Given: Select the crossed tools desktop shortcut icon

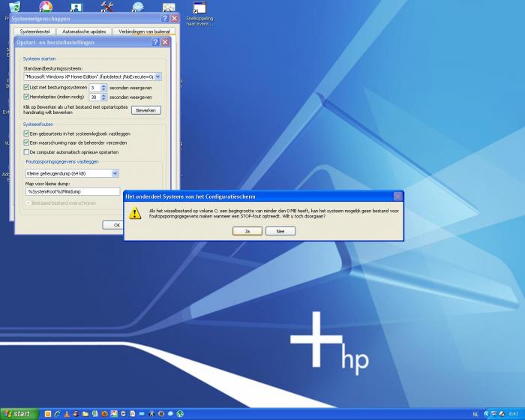Looking at the screenshot, I should (x=107, y=6).
